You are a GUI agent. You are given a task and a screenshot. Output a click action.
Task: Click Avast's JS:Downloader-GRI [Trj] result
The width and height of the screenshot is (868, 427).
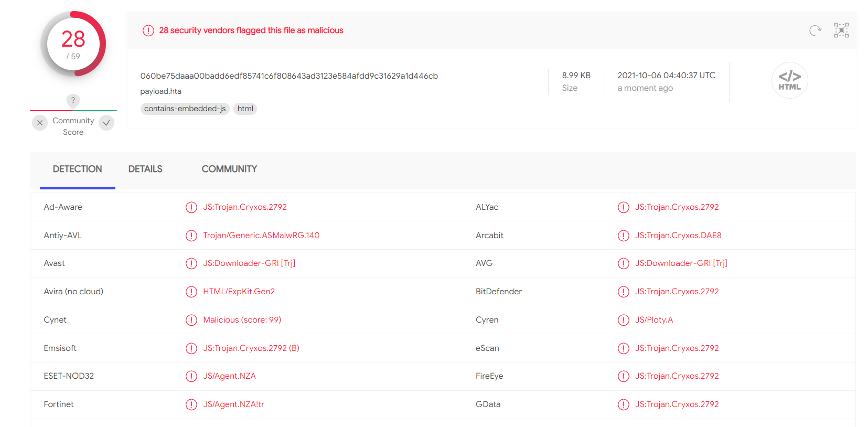coord(249,263)
